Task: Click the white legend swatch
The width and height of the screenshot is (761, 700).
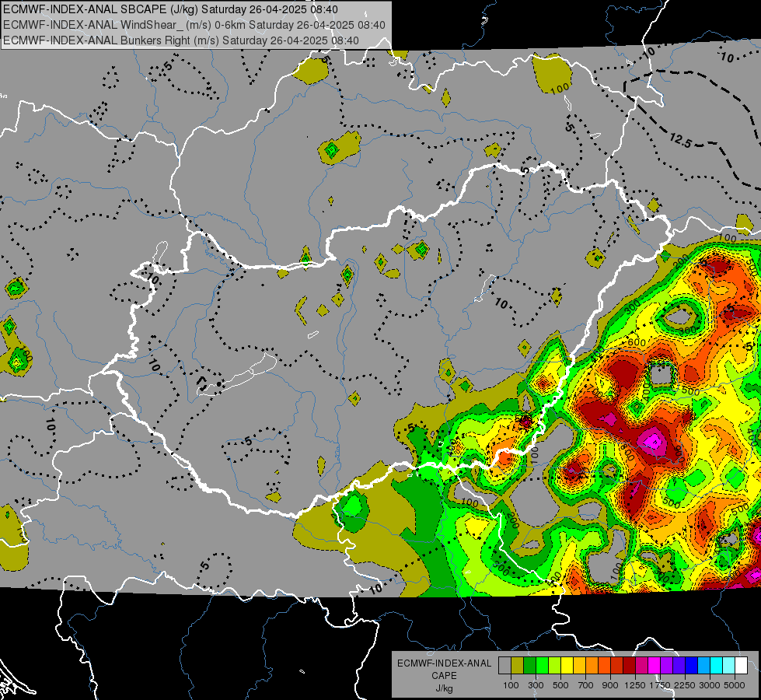Action: point(741,666)
